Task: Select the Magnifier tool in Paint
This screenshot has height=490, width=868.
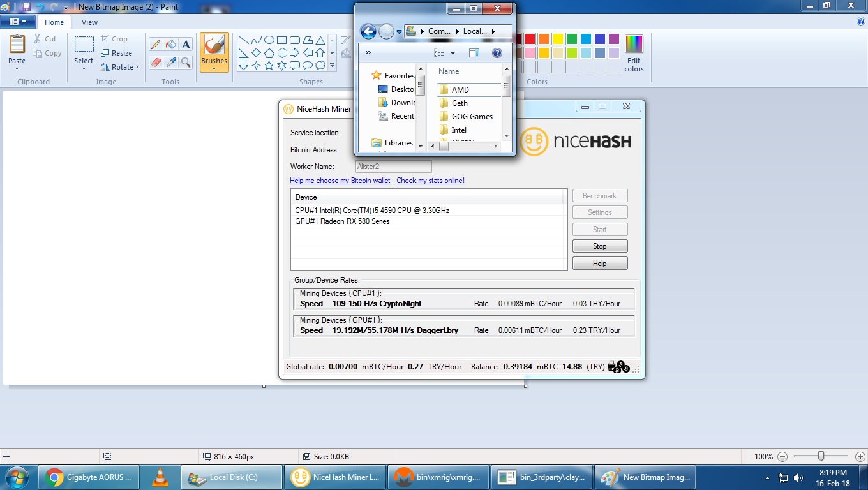Action: click(x=186, y=62)
